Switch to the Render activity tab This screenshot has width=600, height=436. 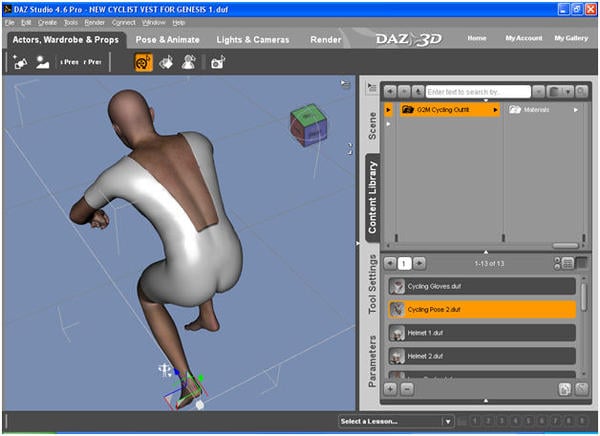pos(326,40)
